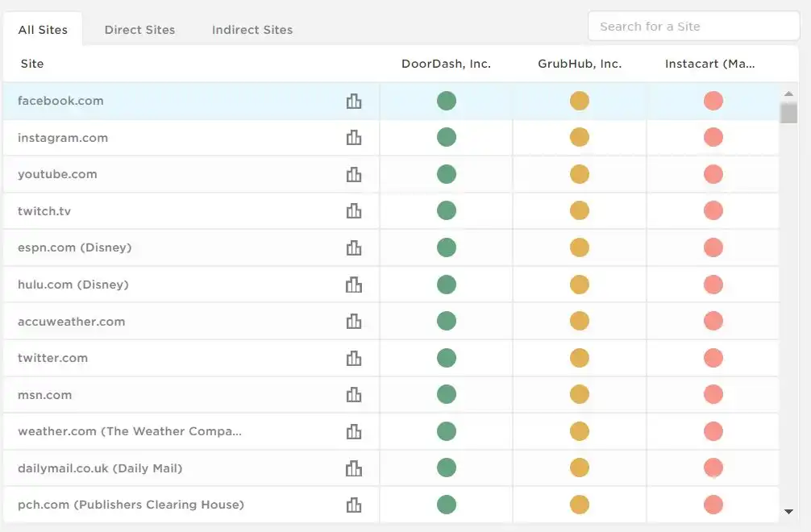Open the chart icon for accuweather.com
Viewport: 811px width, 532px height.
tap(354, 321)
